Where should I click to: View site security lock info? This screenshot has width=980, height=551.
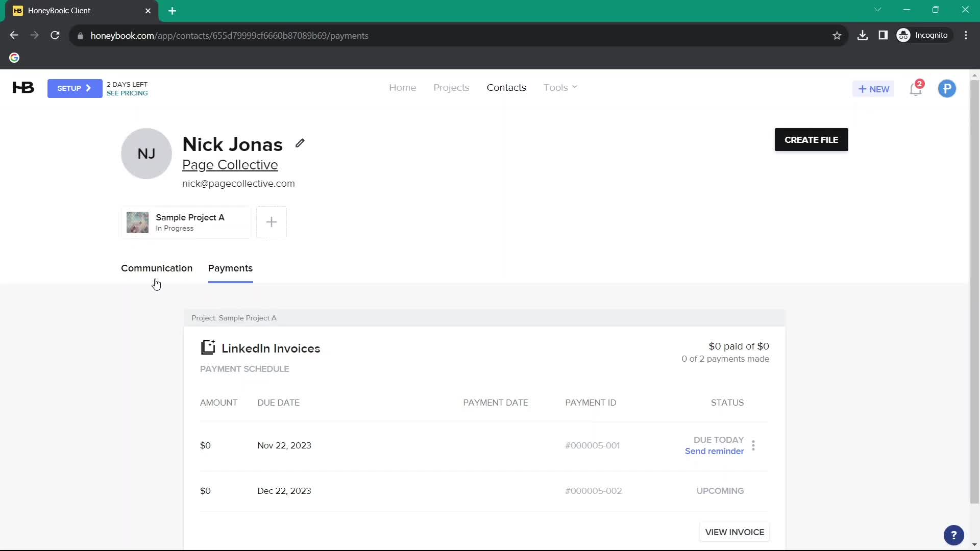pyautogui.click(x=80, y=36)
